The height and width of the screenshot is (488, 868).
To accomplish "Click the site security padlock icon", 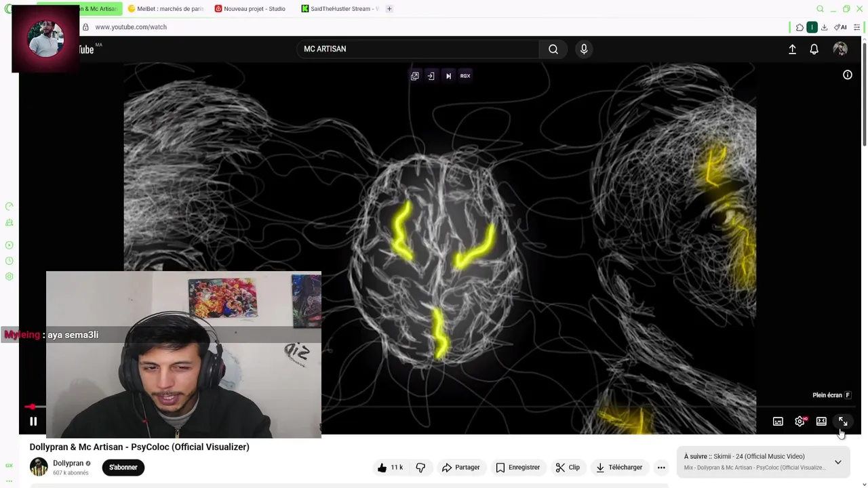I will (85, 27).
